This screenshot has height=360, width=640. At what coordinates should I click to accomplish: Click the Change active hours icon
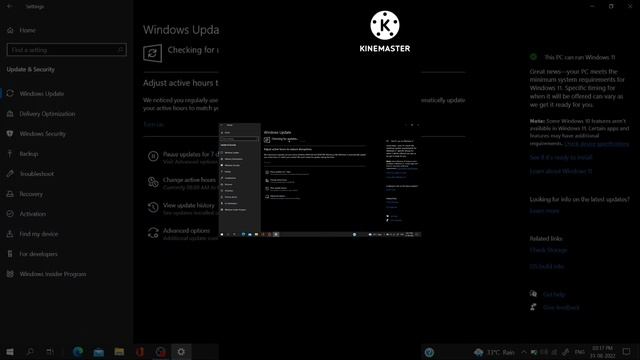tap(153, 182)
